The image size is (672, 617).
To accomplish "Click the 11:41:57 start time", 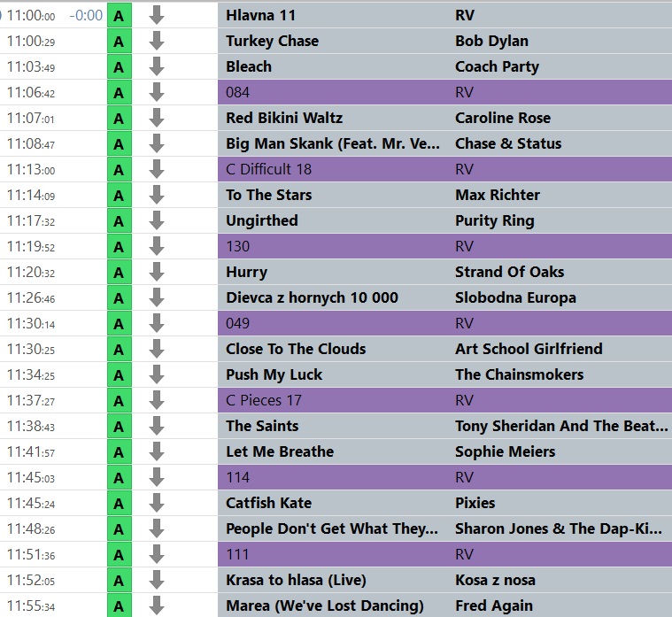I will click(31, 452).
